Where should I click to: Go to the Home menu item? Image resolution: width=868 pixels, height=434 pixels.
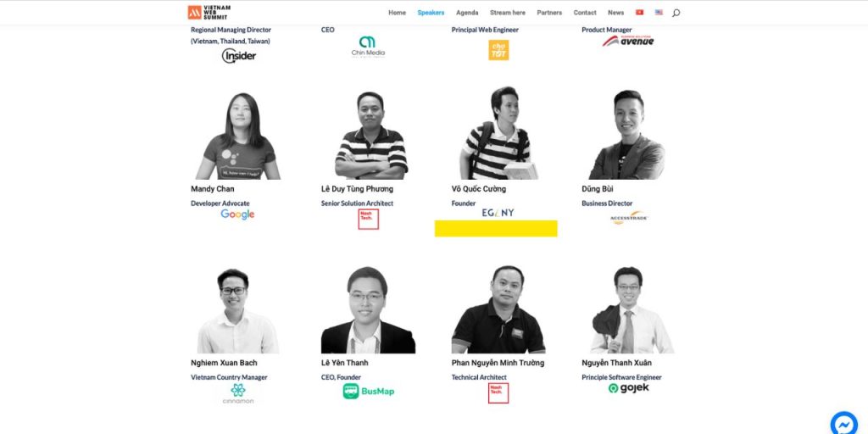[x=397, y=12]
